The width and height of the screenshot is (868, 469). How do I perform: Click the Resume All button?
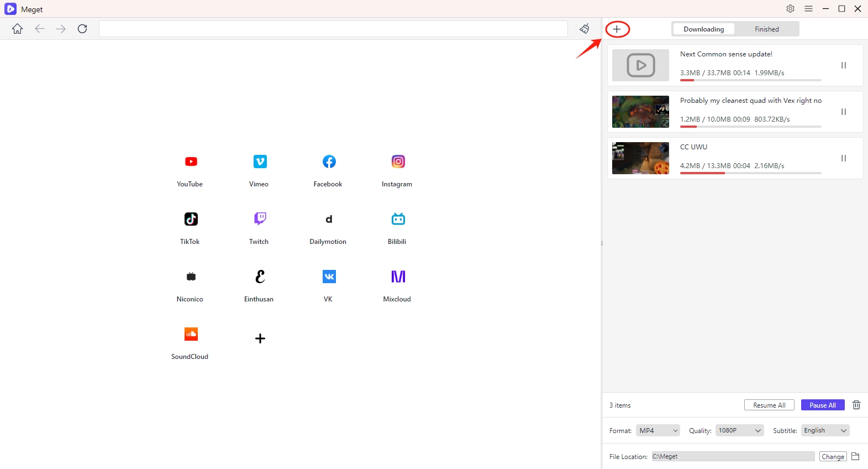769,405
